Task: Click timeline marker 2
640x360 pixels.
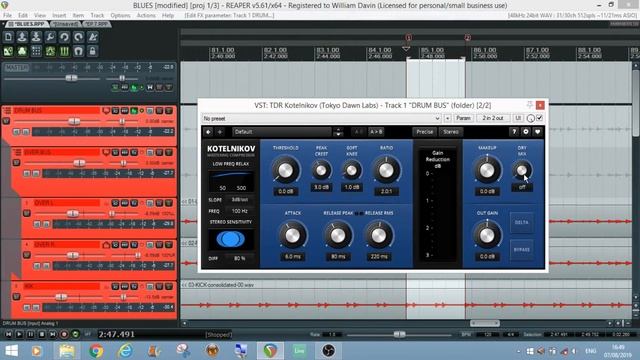Action: [x=467, y=38]
